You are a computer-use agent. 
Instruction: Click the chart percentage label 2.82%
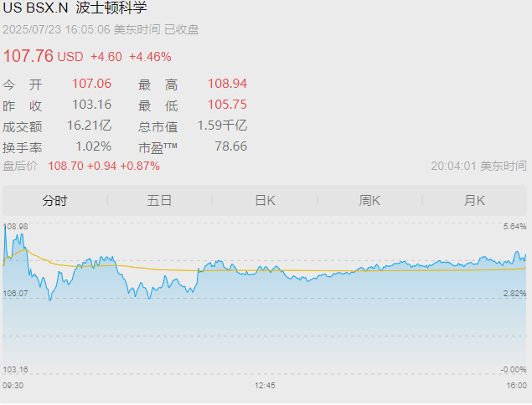(514, 294)
